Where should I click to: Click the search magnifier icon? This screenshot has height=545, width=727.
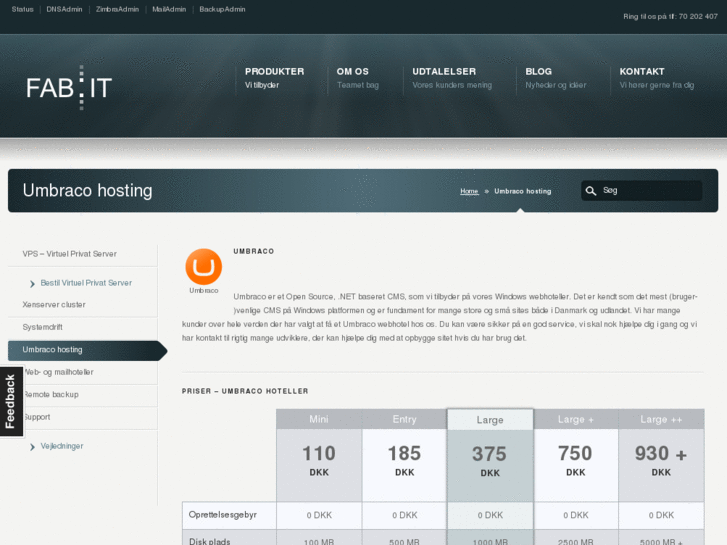point(590,191)
